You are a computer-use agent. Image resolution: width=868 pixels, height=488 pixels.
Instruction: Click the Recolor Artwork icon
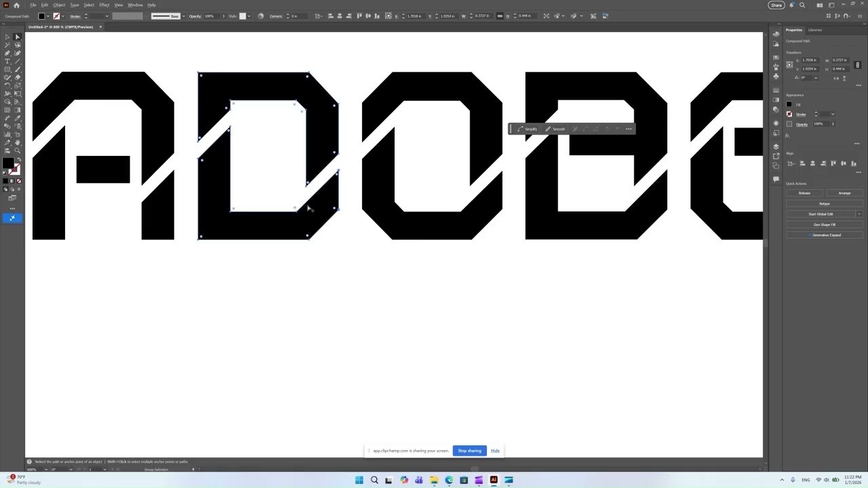[x=260, y=16]
